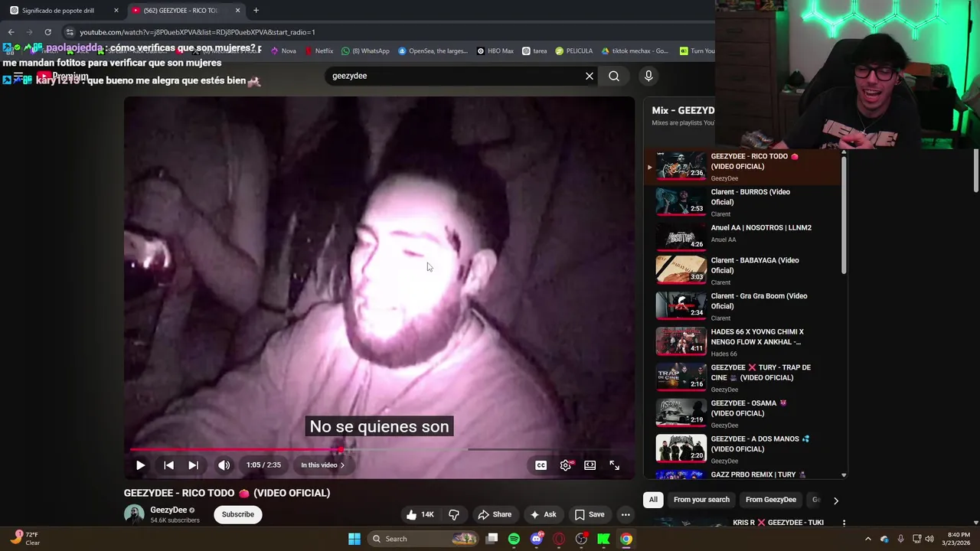Open Spotify from the taskbar
The image size is (980, 551).
514,539
